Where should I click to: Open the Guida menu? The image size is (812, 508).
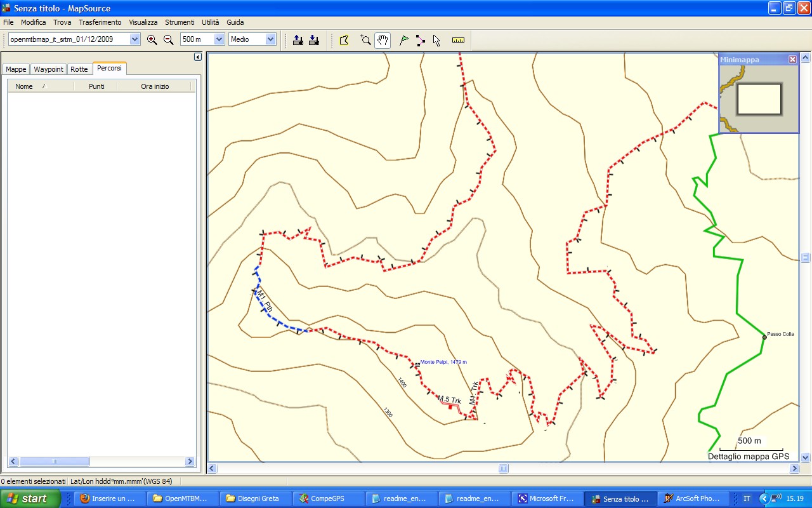[x=235, y=22]
